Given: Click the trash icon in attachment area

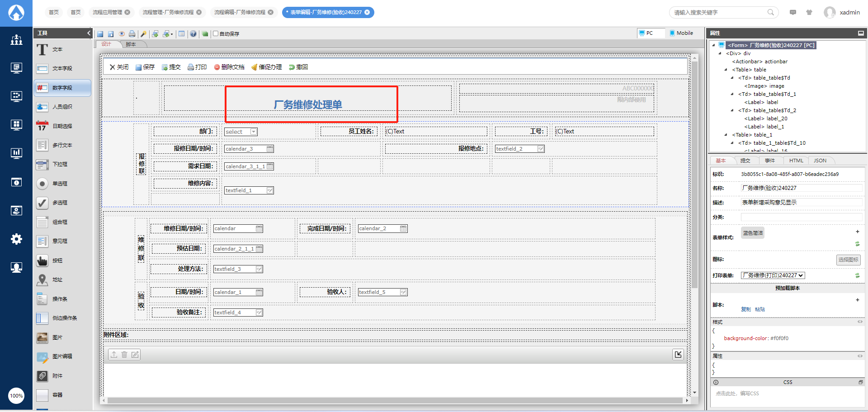Looking at the screenshot, I should 124,355.
